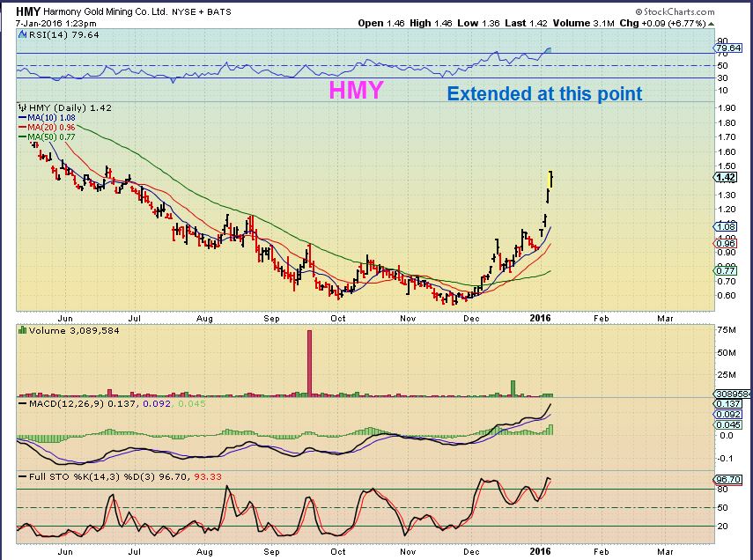Click the 1.60 price axis label

tap(727, 151)
